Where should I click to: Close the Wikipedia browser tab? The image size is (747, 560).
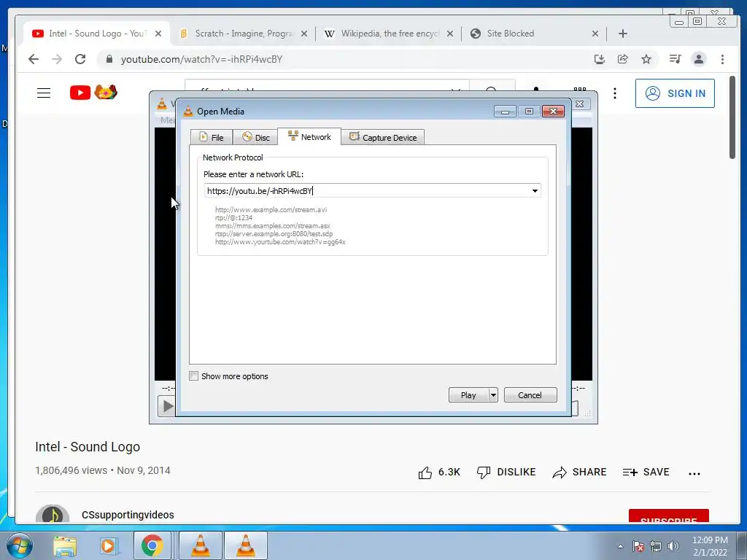point(449,34)
